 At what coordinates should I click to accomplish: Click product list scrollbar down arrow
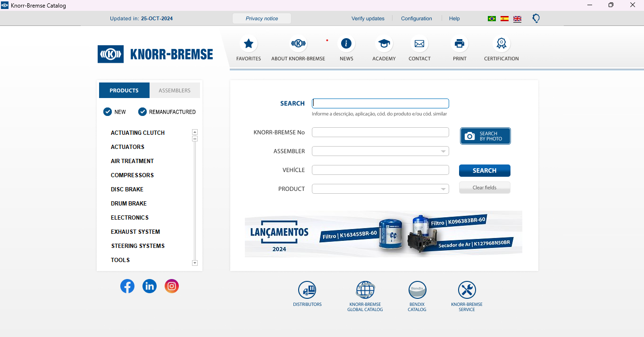195,263
